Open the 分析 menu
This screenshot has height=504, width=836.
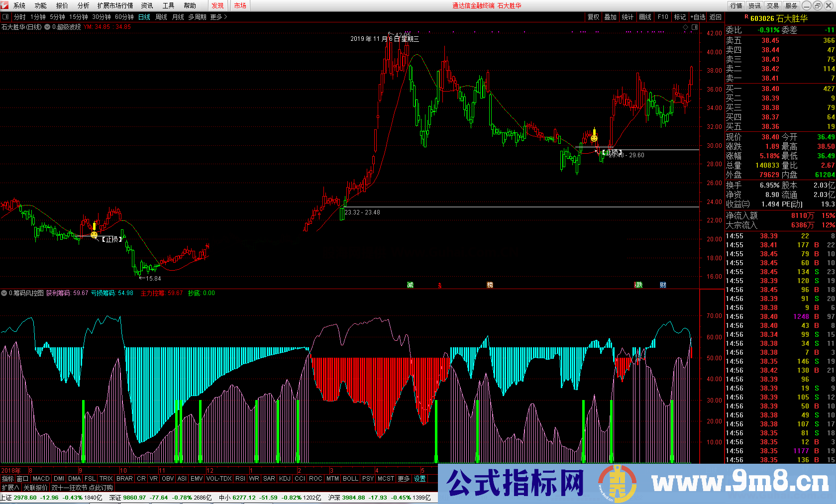[x=83, y=5]
